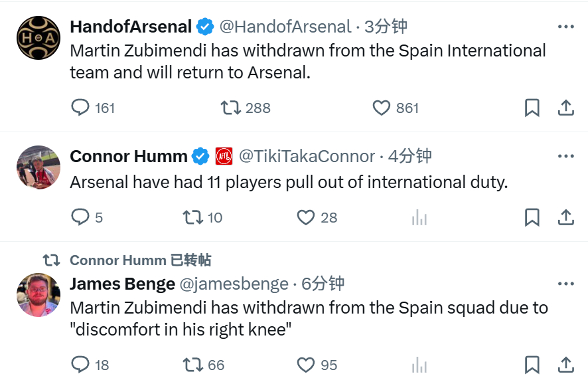Like Connor Humm's tweet
Viewport: 588px width, 384px height.
tap(305, 217)
